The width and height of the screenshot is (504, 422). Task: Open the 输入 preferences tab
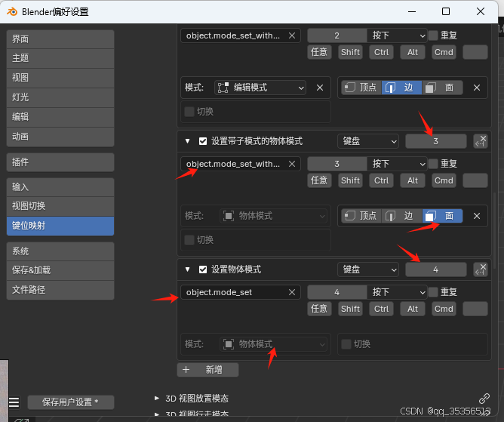tap(60, 187)
